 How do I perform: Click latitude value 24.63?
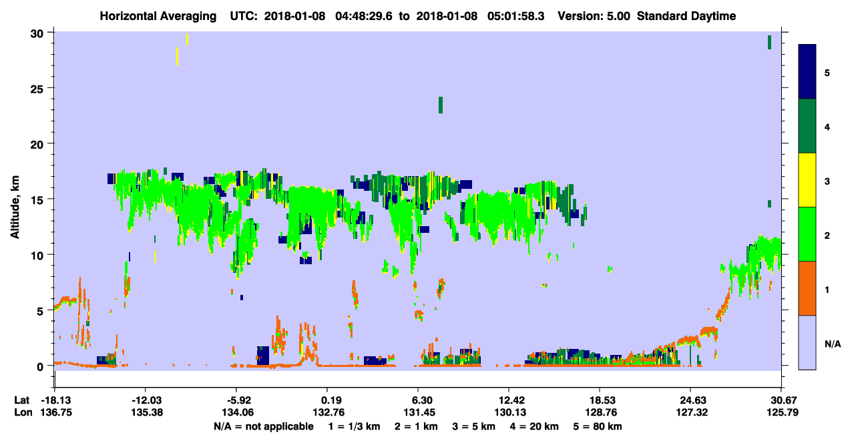(690, 400)
